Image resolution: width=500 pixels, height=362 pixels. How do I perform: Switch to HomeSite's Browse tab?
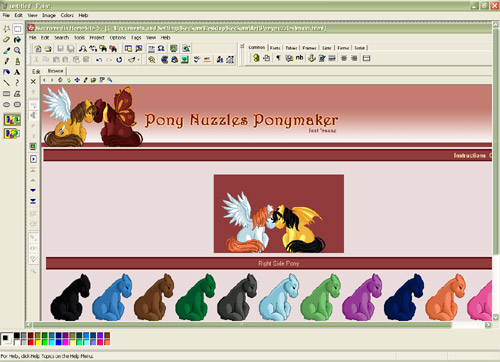[55, 71]
